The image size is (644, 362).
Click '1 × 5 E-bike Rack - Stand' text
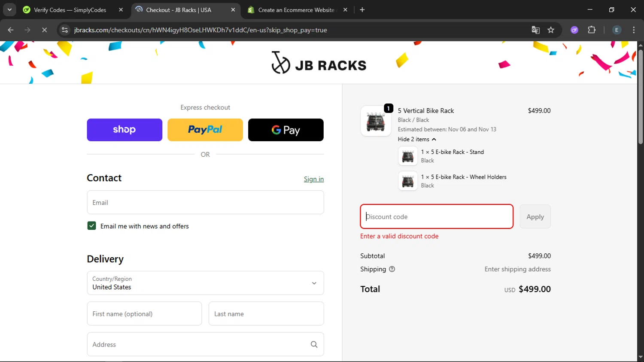pyautogui.click(x=452, y=152)
